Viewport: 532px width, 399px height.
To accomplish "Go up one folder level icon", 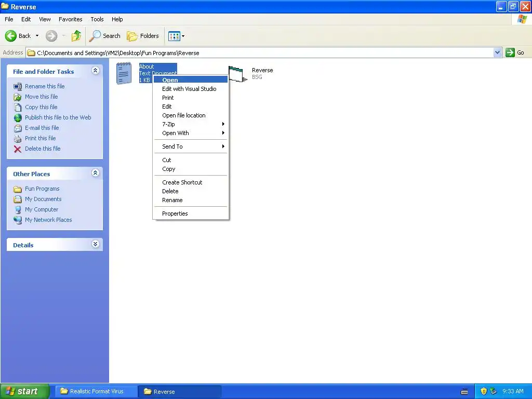I will pos(76,36).
